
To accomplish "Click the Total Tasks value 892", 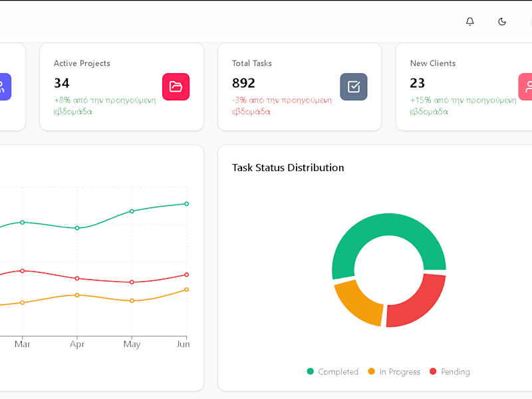I will (x=243, y=83).
